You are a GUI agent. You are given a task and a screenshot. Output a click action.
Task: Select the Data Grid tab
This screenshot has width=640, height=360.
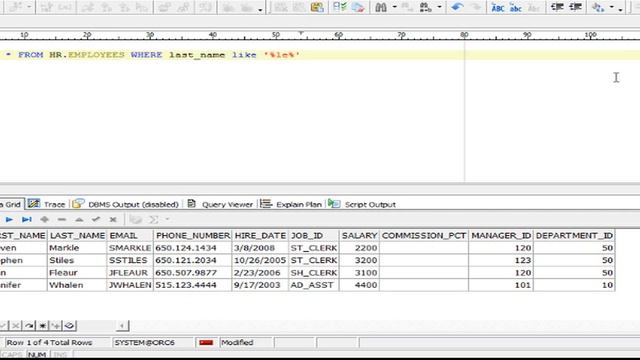(11, 204)
